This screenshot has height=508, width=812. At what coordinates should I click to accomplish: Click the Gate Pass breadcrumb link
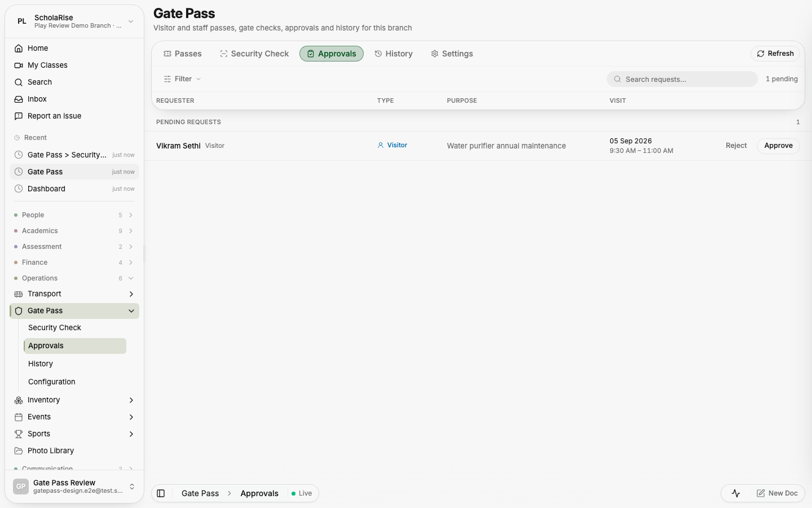[200, 493]
